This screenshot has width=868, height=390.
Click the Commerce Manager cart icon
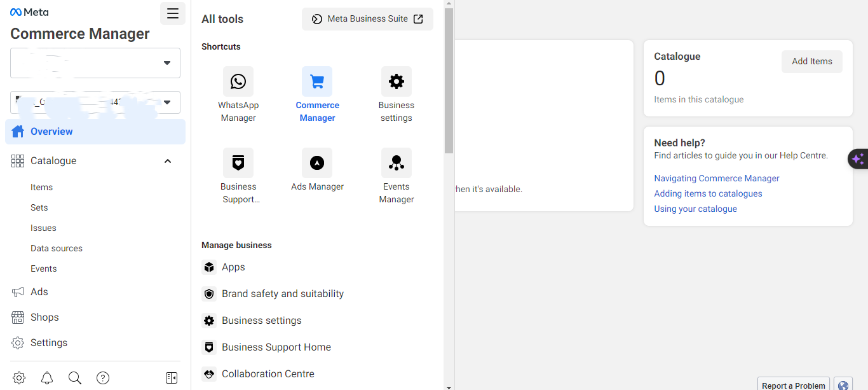[317, 81]
